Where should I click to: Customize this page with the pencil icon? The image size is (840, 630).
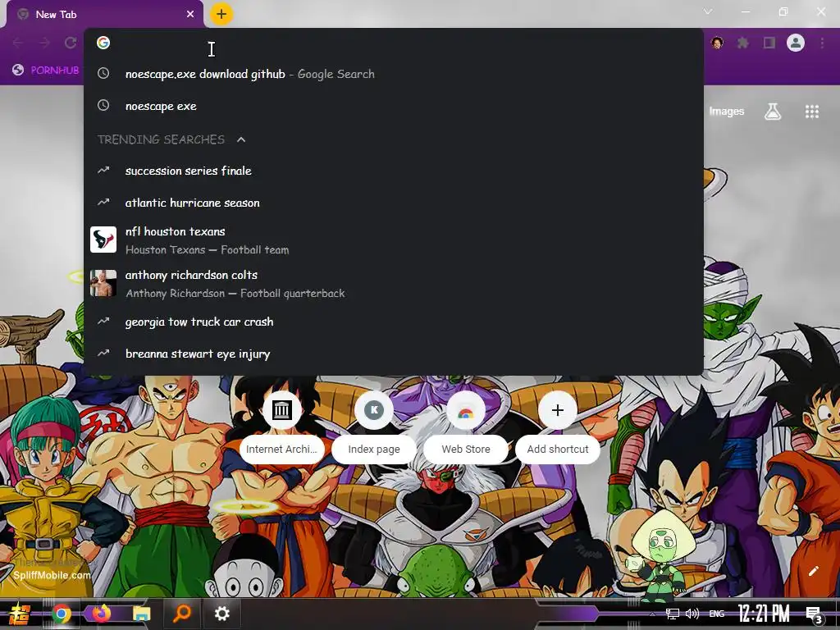813,571
